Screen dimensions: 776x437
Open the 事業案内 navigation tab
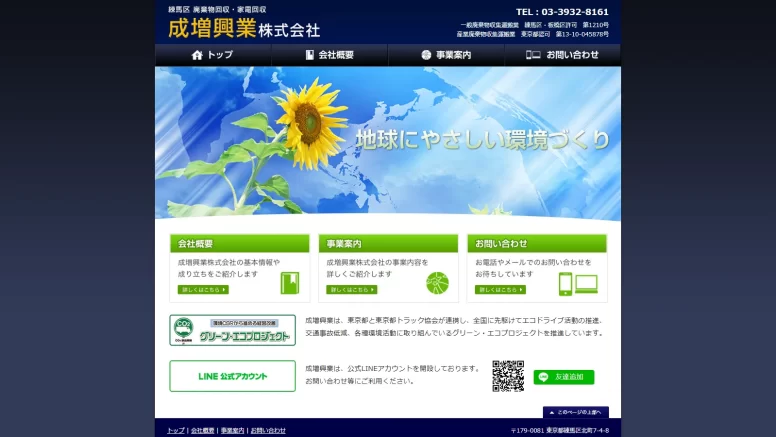pyautogui.click(x=446, y=55)
